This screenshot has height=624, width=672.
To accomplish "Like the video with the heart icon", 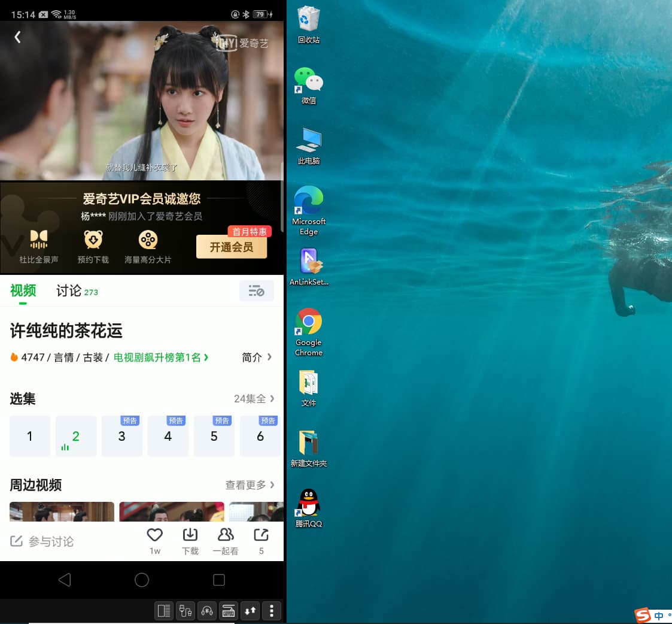I will pyautogui.click(x=154, y=535).
